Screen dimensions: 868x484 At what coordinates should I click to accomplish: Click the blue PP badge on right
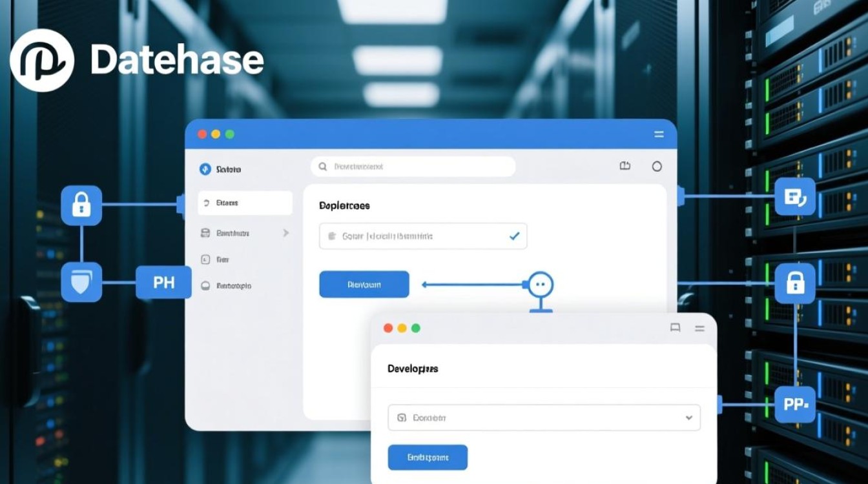[x=795, y=405]
